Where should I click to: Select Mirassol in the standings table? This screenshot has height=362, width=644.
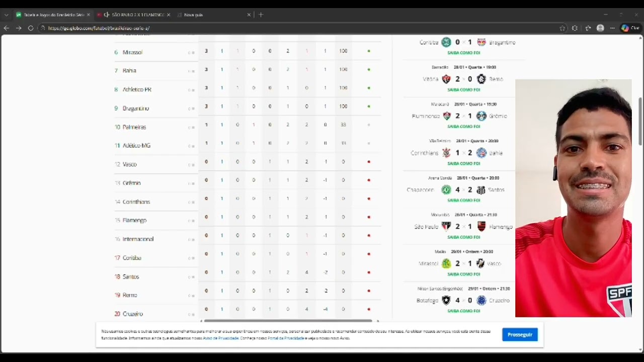point(132,52)
